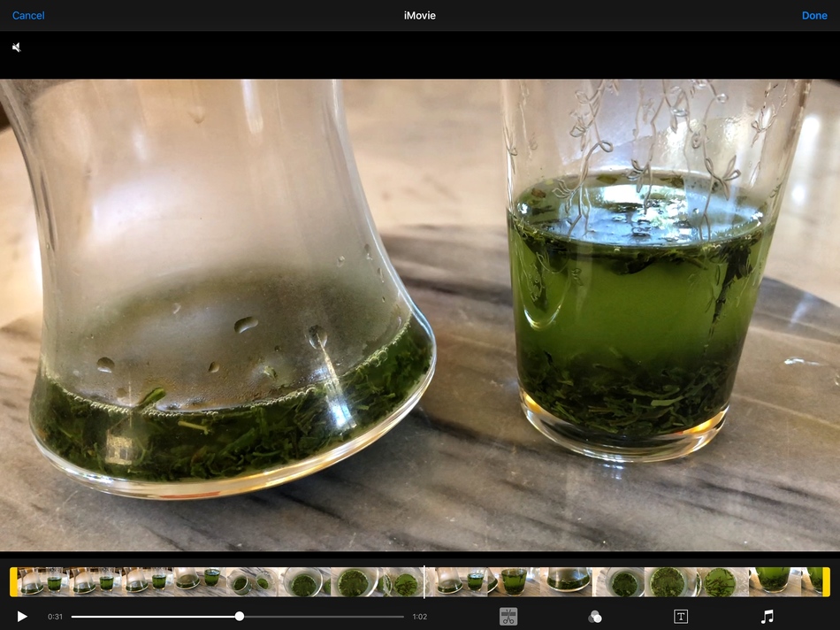Screen dimensions: 840x630
Task: Open the color filters tool
Action: point(595,616)
